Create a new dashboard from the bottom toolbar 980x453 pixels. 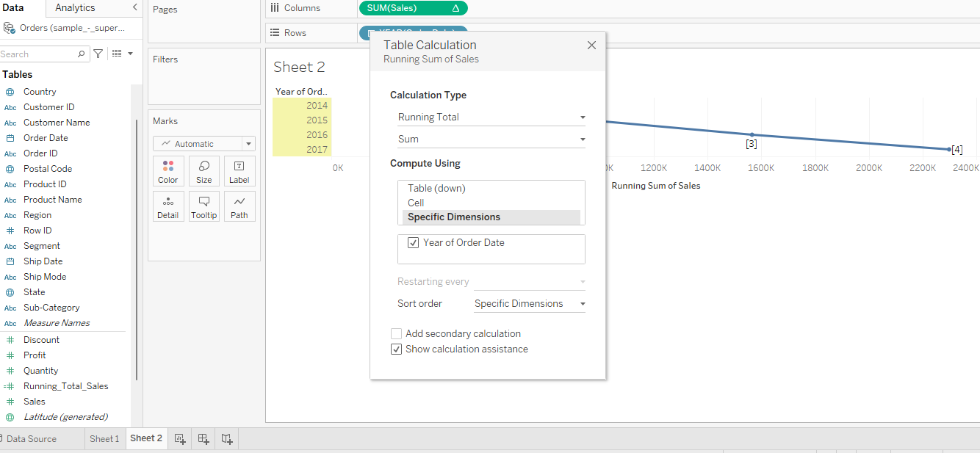pyautogui.click(x=202, y=438)
